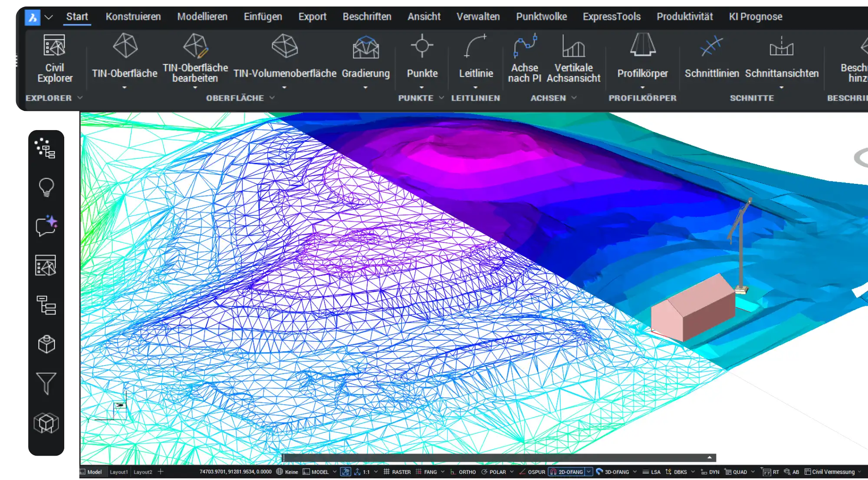
Task: Click the Keine coordinate system label
Action: pyautogui.click(x=291, y=472)
